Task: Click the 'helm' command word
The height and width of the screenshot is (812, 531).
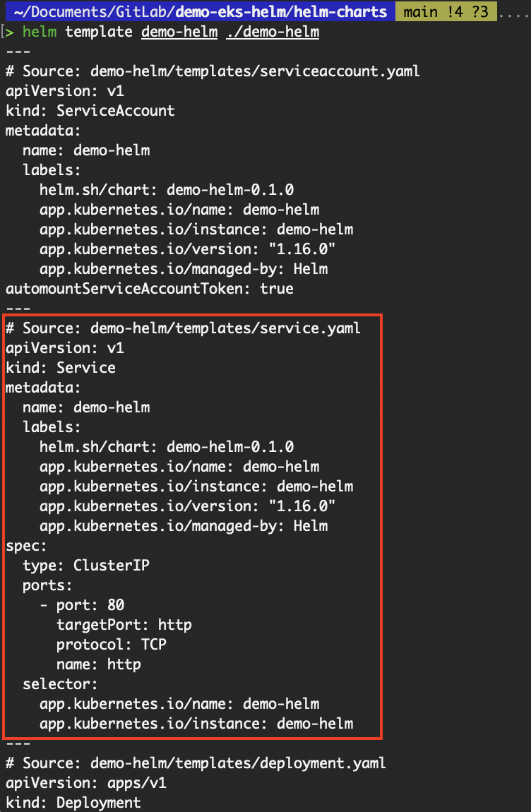Action: coord(40,32)
